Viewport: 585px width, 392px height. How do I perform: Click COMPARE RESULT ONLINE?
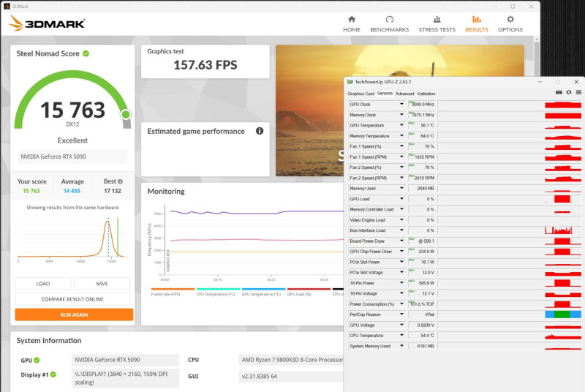click(72, 299)
